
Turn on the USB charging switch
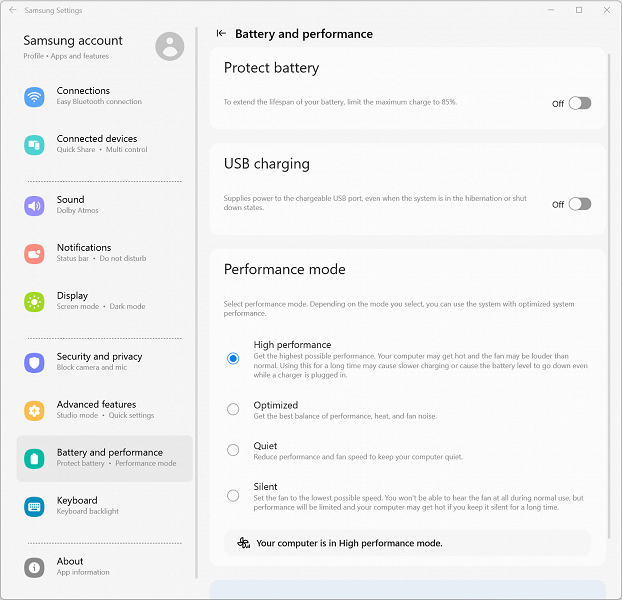579,204
